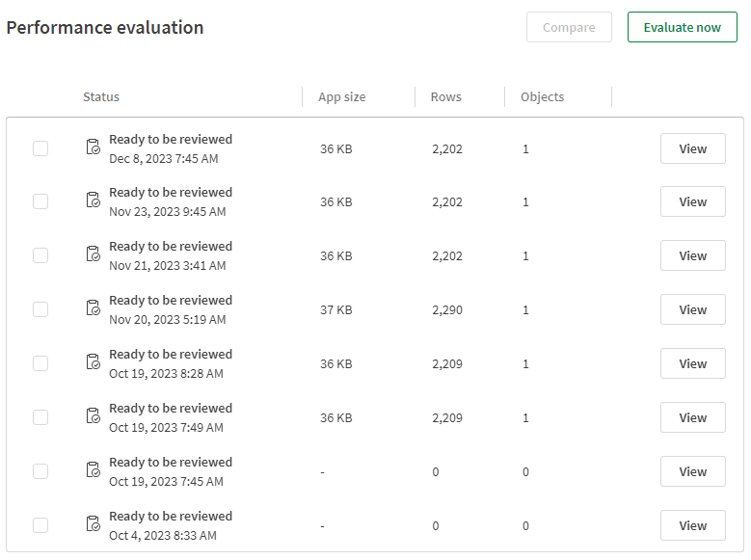
Task: Open View for Nov 21, 2023 evaluation
Action: coord(692,255)
